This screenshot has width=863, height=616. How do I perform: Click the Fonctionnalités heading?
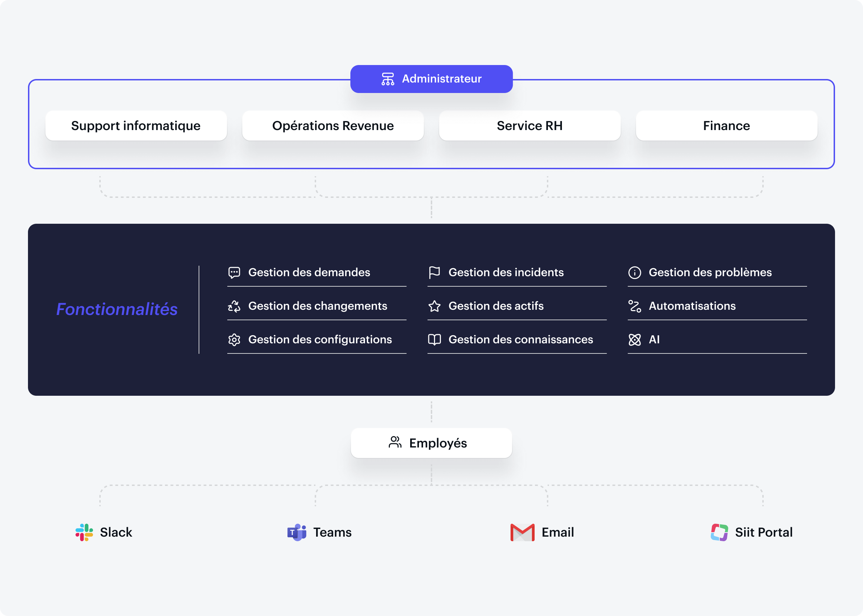click(117, 309)
